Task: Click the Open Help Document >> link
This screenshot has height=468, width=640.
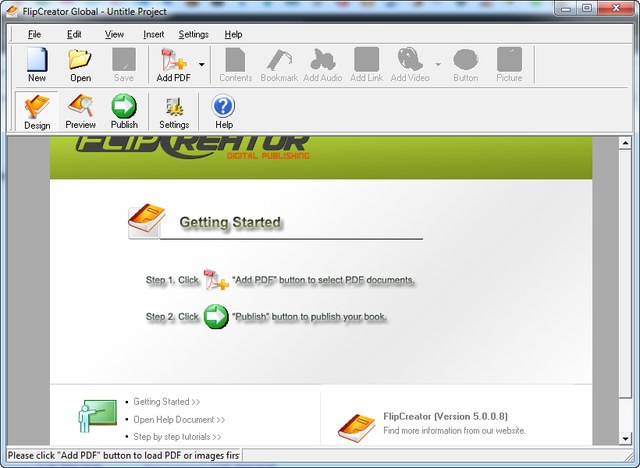Action: pyautogui.click(x=179, y=420)
